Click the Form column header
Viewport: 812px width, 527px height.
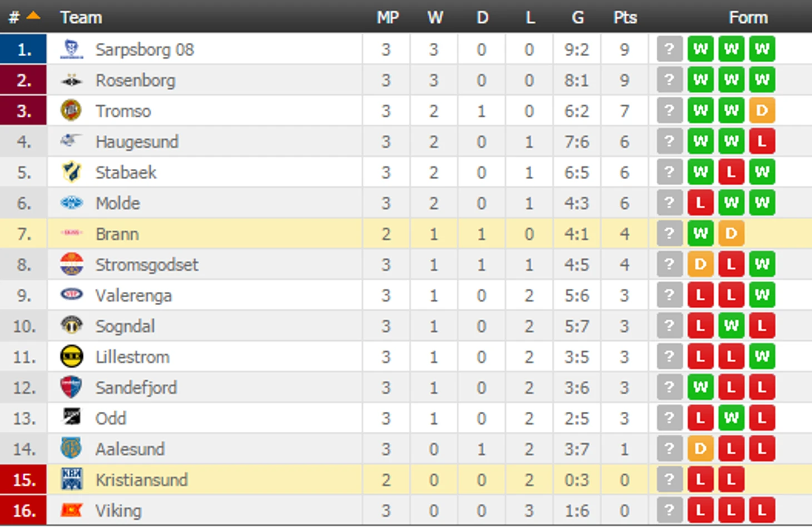tap(748, 18)
